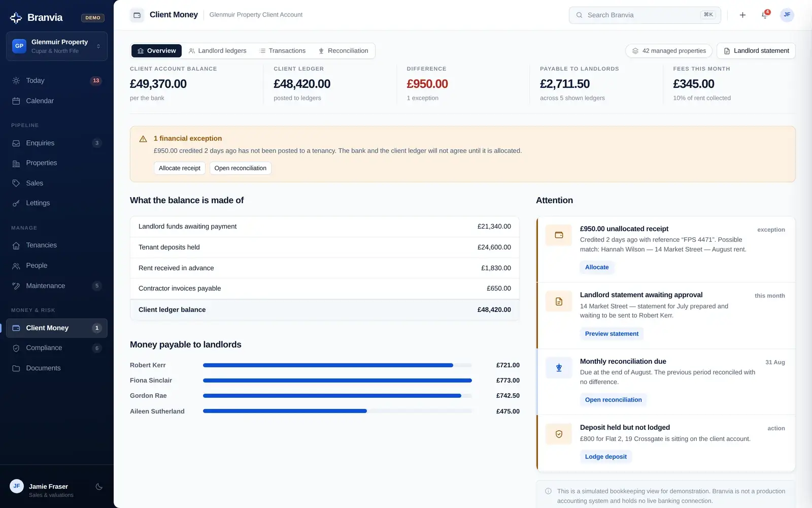Image resolution: width=812 pixels, height=508 pixels.
Task: Click the £49,370.00 client account balance
Action: point(158,84)
